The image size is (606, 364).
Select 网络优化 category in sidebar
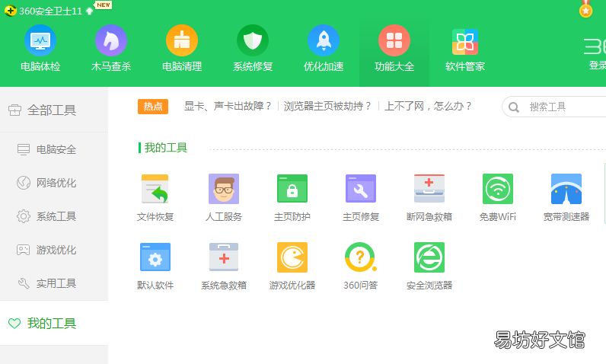(54, 183)
